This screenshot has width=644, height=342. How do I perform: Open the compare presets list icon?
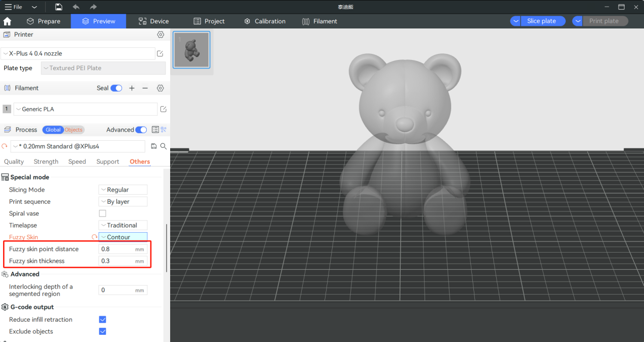(155, 130)
